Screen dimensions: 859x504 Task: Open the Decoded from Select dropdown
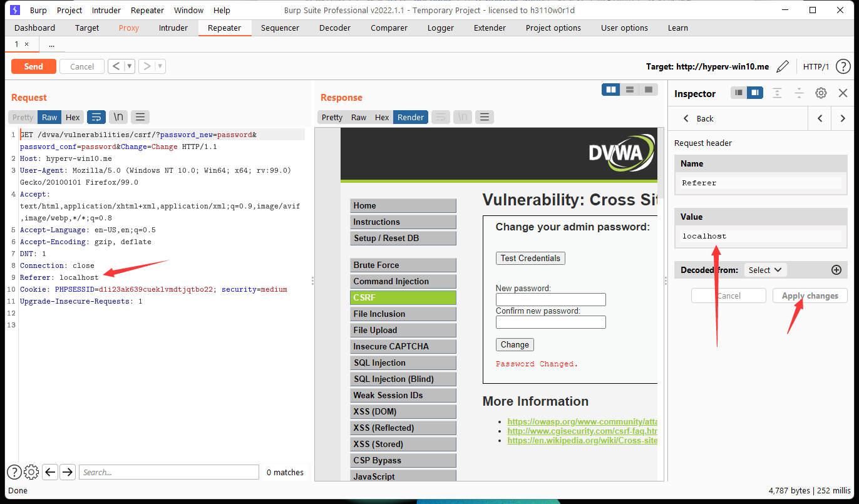[765, 270]
